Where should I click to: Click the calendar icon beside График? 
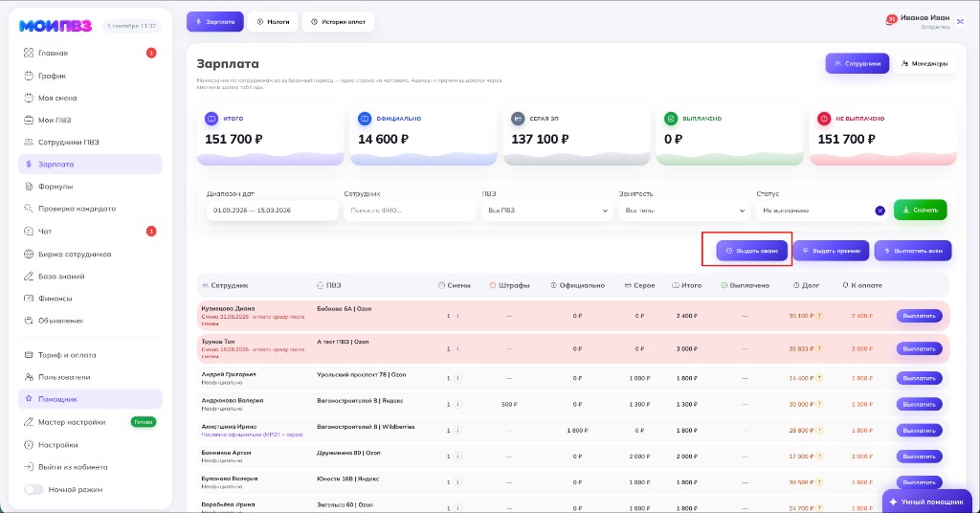(x=28, y=76)
